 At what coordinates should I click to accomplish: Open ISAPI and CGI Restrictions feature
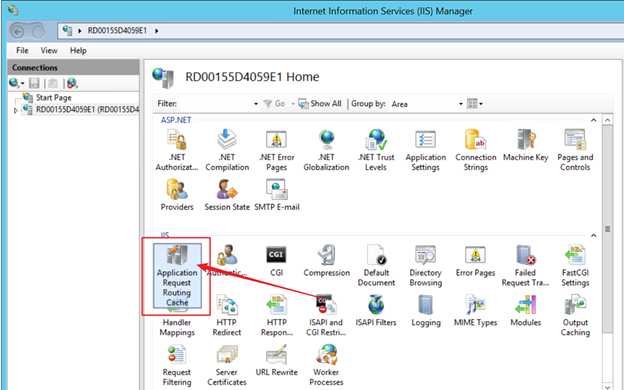326,316
